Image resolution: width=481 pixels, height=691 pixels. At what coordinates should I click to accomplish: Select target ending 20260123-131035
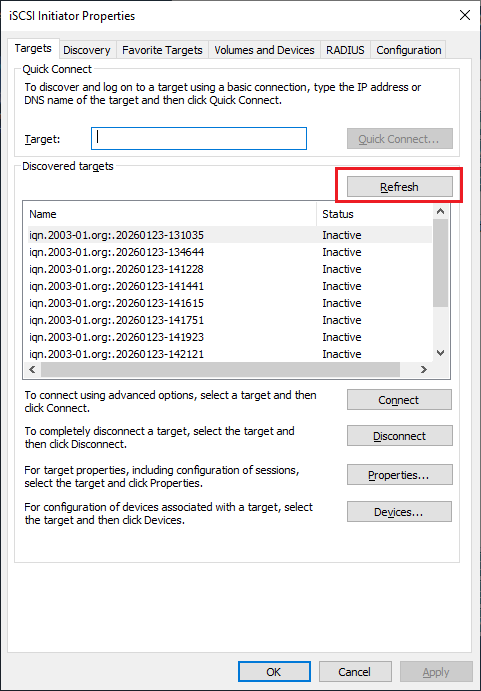229,235
